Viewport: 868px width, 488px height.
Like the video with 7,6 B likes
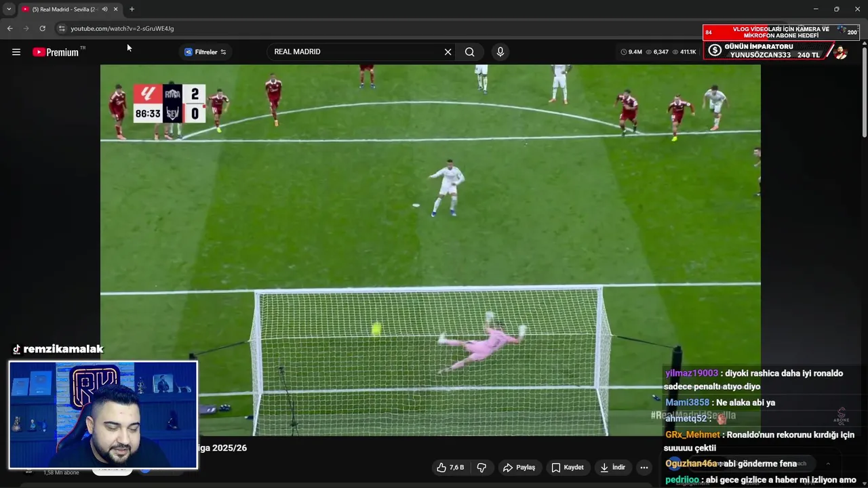pyautogui.click(x=450, y=468)
